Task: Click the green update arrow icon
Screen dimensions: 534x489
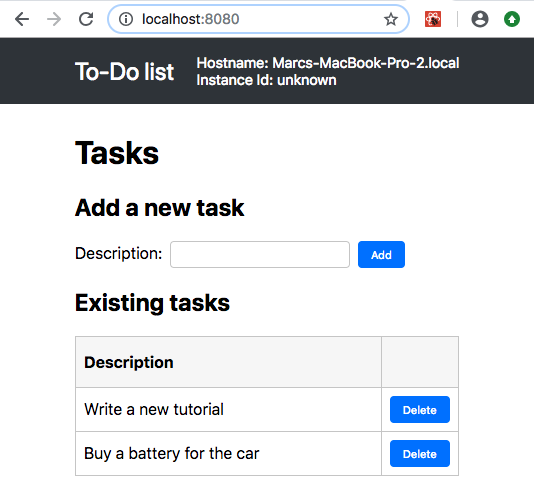Action: 512,19
